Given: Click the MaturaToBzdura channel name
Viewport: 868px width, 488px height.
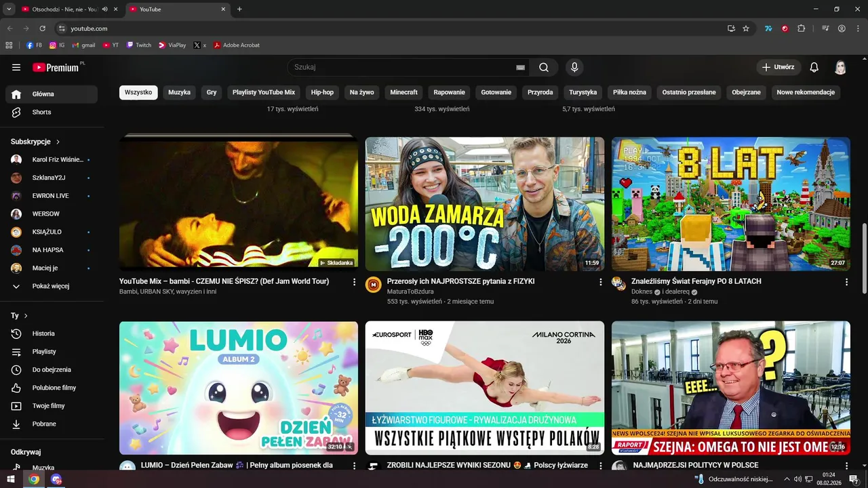Looking at the screenshot, I should click(x=410, y=291).
